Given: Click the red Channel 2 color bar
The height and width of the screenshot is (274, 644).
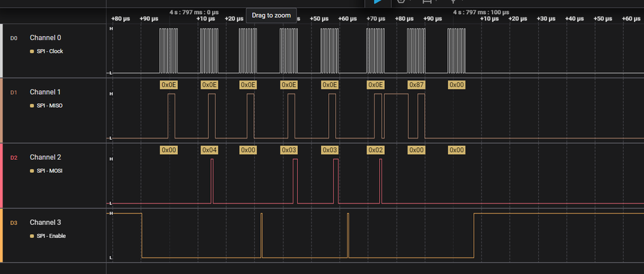Looking at the screenshot, I should 1,175.
